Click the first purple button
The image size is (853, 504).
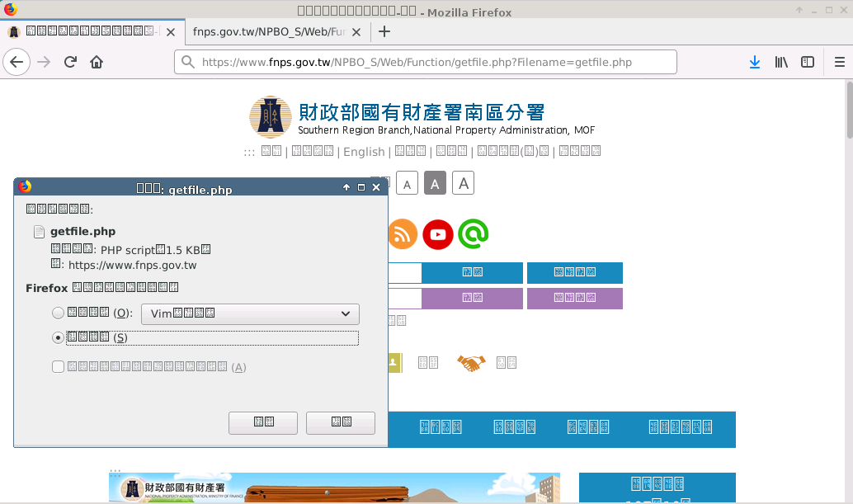tap(472, 298)
